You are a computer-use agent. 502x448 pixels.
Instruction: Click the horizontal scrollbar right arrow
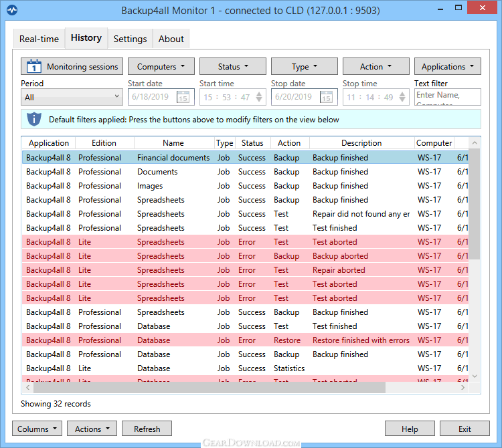(463, 388)
